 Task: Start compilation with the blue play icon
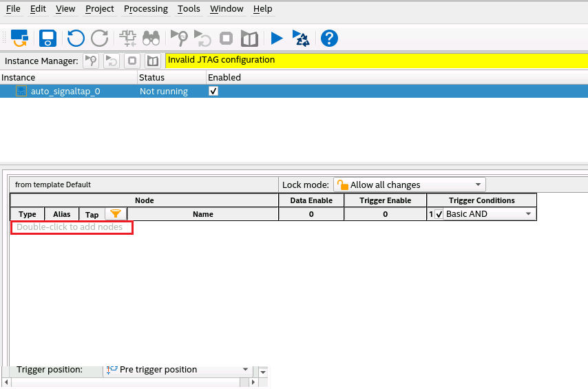pyautogui.click(x=277, y=38)
